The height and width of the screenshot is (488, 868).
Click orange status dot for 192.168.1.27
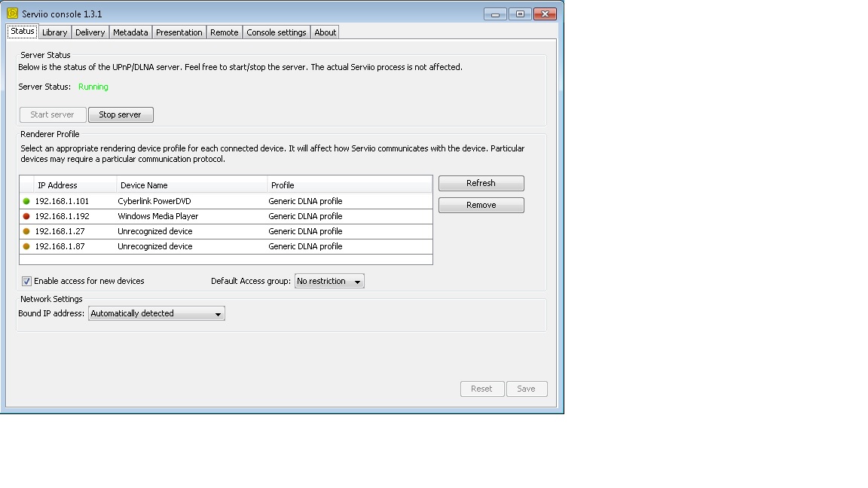tap(26, 231)
